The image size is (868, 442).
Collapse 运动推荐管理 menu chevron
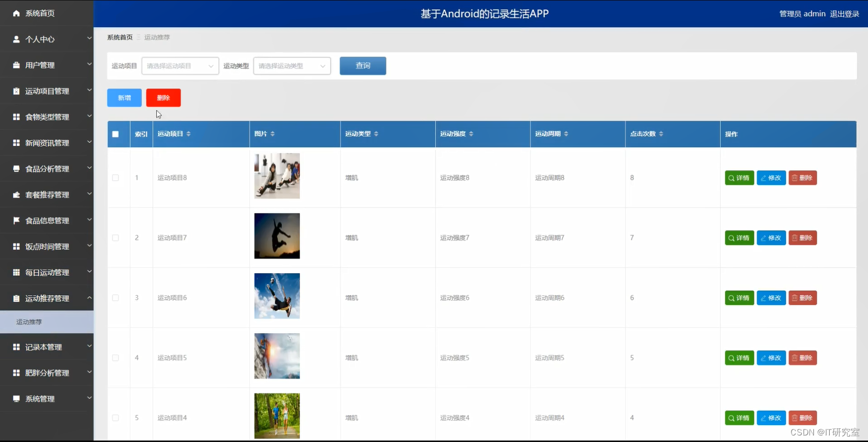pos(89,298)
